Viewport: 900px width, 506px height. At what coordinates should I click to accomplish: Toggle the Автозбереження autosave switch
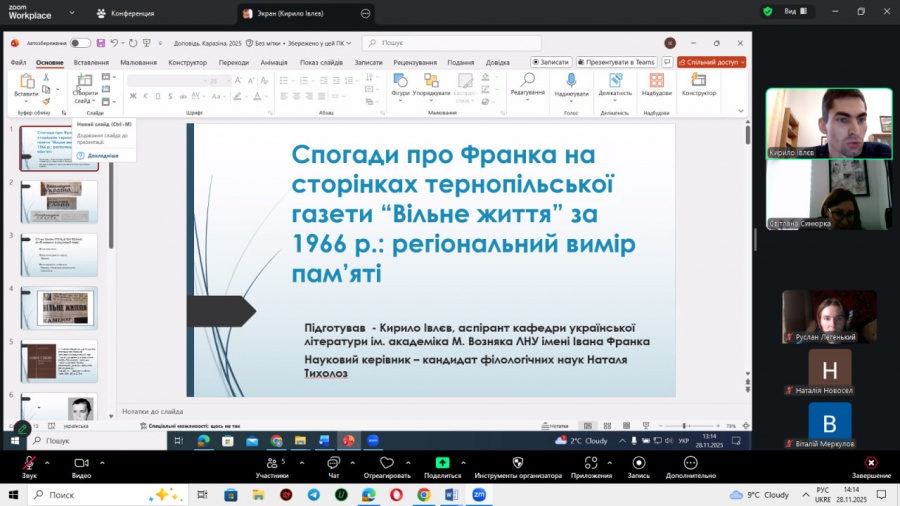point(79,43)
